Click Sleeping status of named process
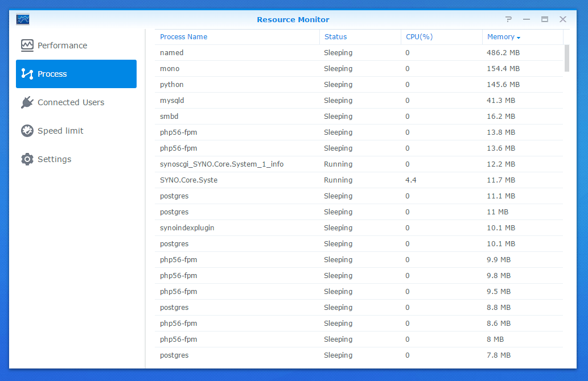 (x=338, y=53)
